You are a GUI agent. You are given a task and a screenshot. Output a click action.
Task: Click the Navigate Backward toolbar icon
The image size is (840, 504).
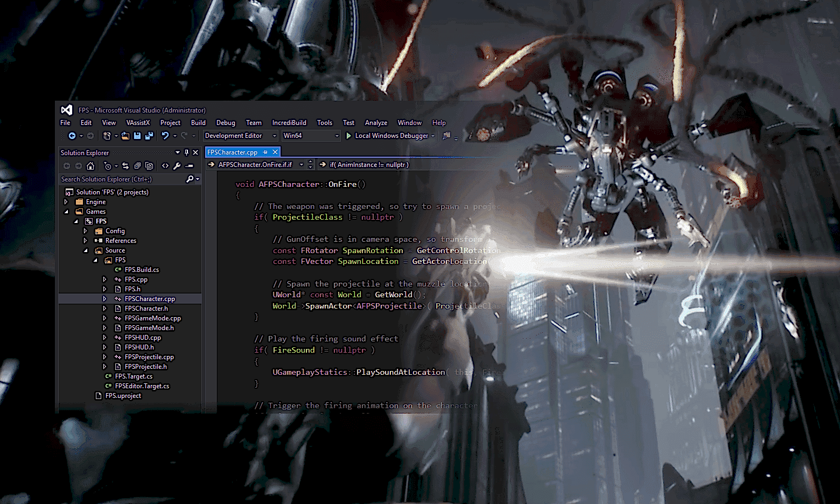[72, 136]
